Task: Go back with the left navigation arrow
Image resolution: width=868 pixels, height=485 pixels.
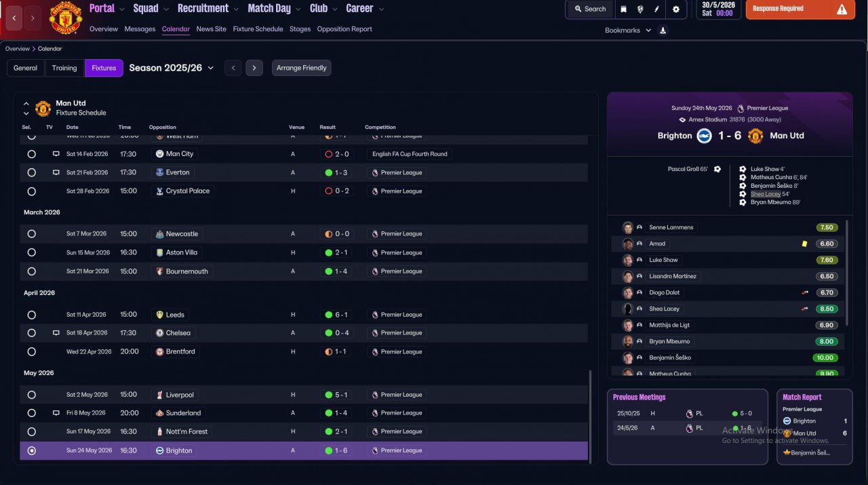Action: coord(14,18)
